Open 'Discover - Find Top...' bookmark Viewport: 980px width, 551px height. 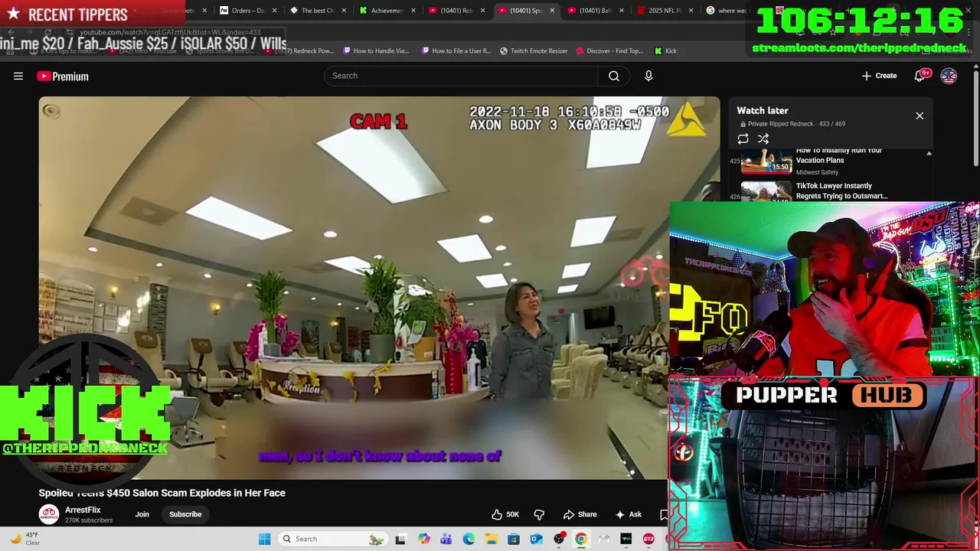tap(609, 51)
